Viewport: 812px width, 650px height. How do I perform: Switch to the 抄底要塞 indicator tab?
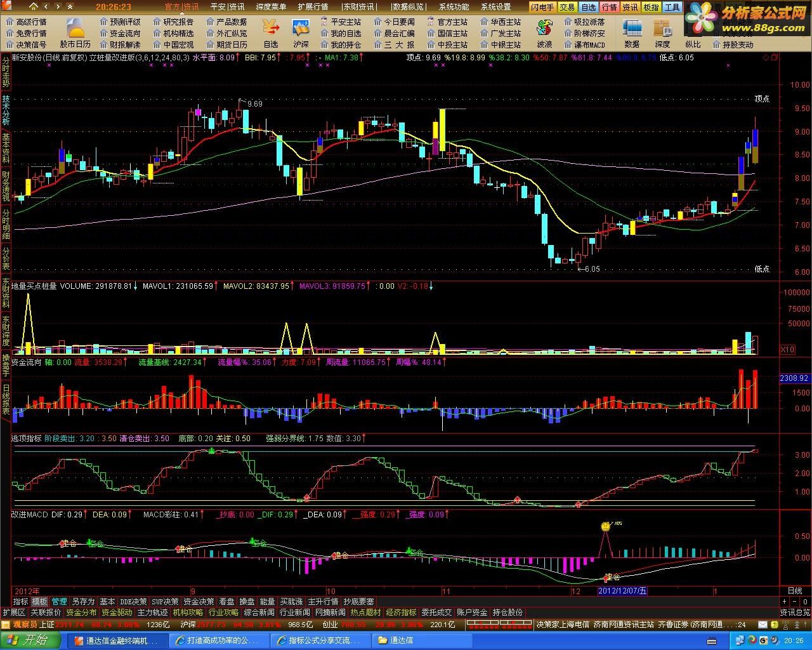pos(358,601)
